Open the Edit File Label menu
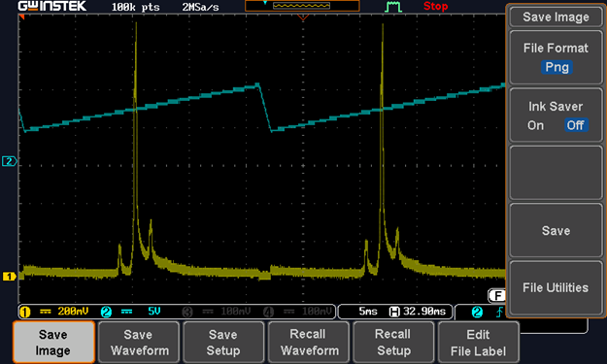Viewport: 607px width, 364px height. click(479, 342)
